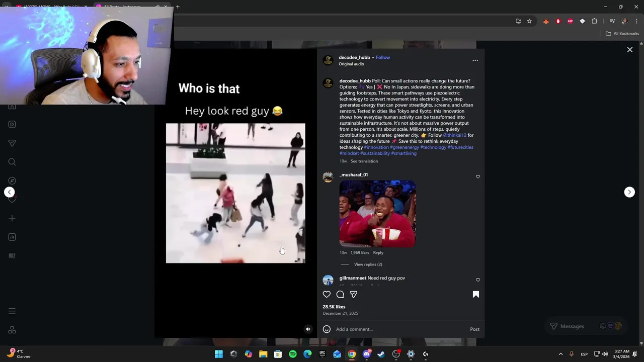Go to the next Instagram post

point(629,192)
